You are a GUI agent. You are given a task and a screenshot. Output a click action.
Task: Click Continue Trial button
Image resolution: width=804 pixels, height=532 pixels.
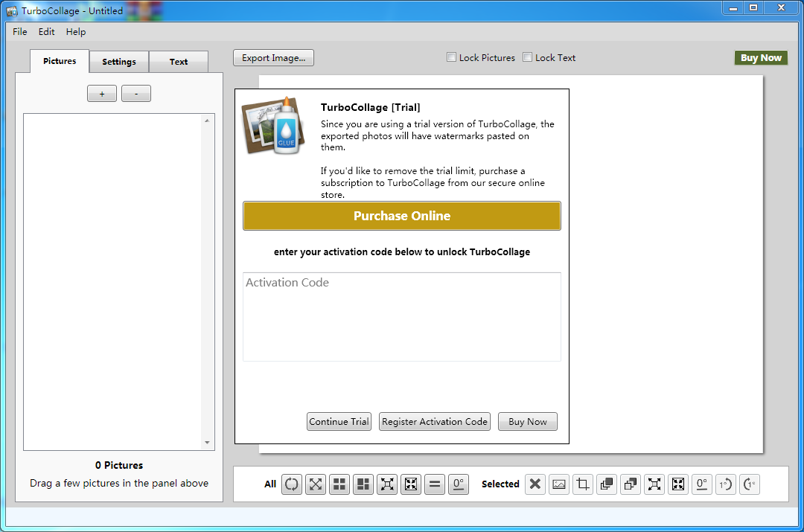[339, 421]
